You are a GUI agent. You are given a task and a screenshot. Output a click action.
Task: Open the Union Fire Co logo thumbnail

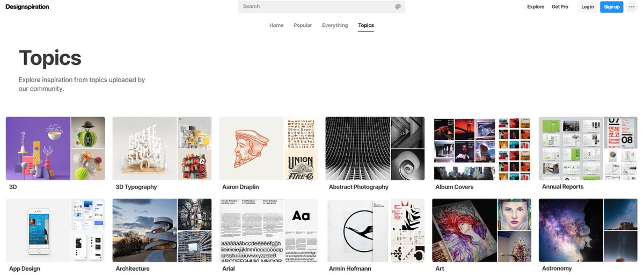301,164
